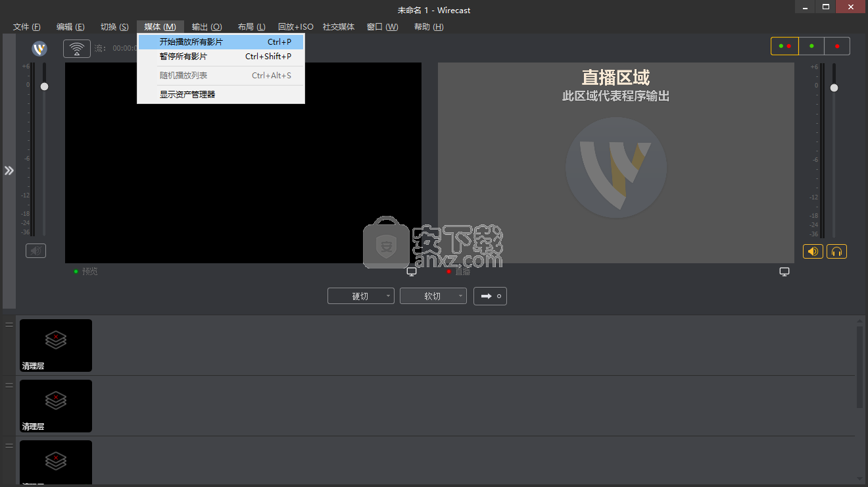The height and width of the screenshot is (487, 868).
Task: Click the first layer's drag handle icon
Action: tap(9, 324)
